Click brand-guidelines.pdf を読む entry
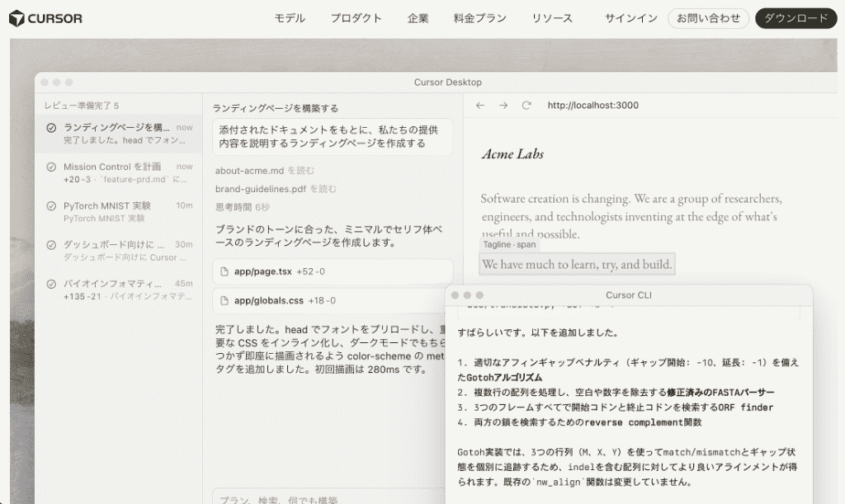The width and height of the screenshot is (845, 504). click(276, 189)
